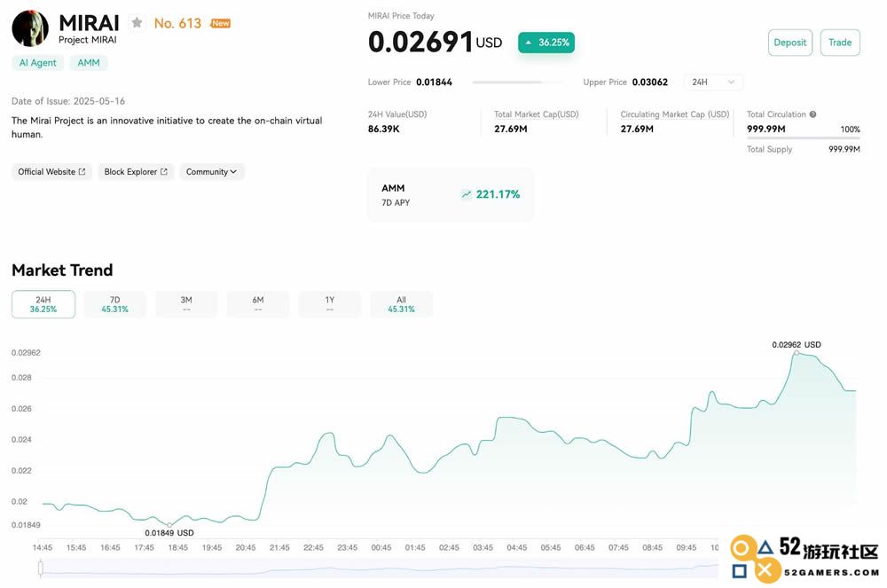Click the New badge next to rank
The height and width of the screenshot is (588, 887).
(x=221, y=23)
